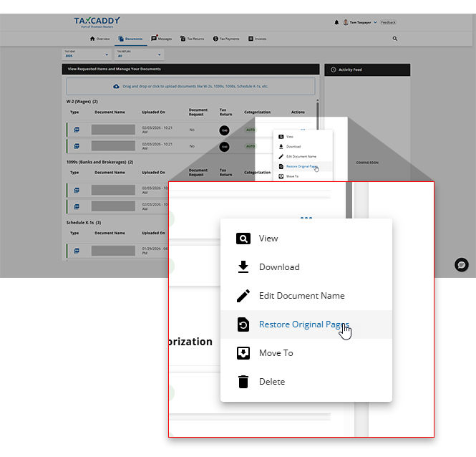Screen dimensions: 476x457
Task: Click the first W-2 document type icon
Action: pos(77,130)
